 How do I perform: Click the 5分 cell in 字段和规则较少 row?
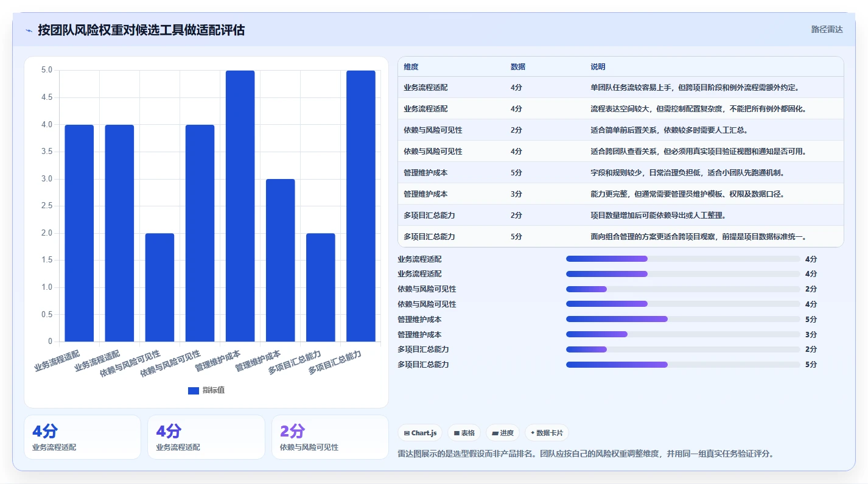click(516, 173)
